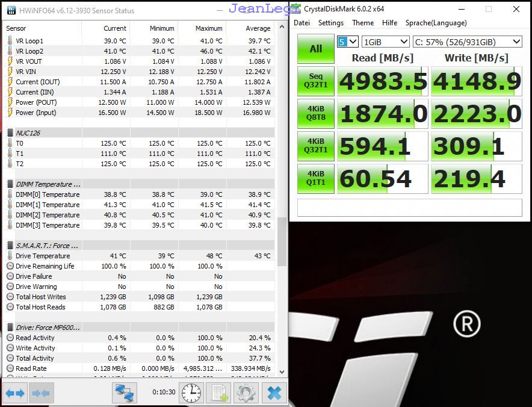532x407 pixels.
Task: Click the green All benchmark button
Action: click(316, 49)
